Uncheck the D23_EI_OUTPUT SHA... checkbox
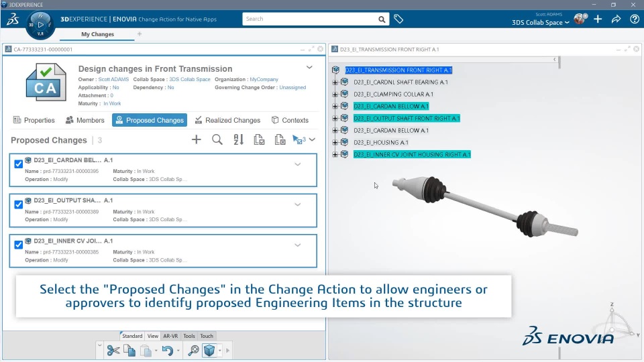The width and height of the screenshot is (644, 362). (x=19, y=204)
